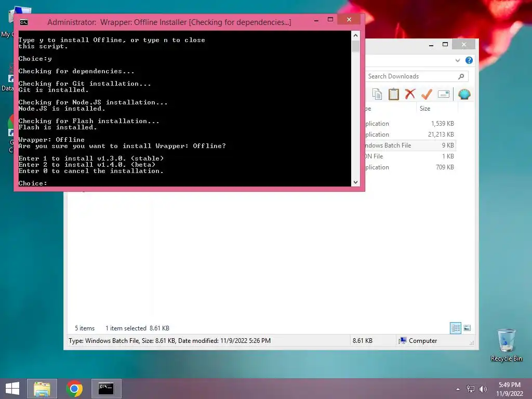This screenshot has width=532, height=399.
Task: Open the Windows Start button
Action: 12,389
